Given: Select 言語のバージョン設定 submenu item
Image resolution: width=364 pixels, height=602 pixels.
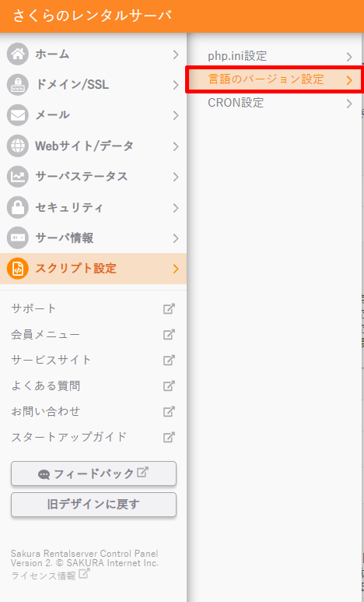Looking at the screenshot, I should coord(275,79).
